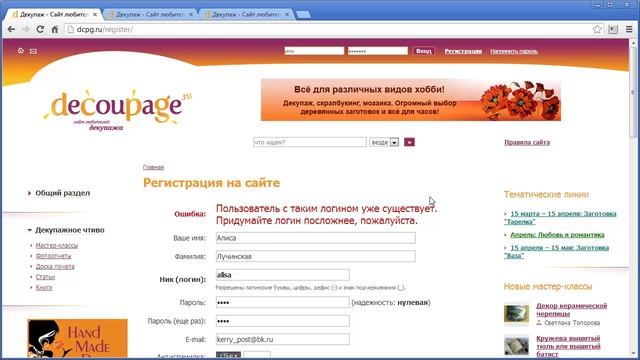Close the second Декупаж tab
This screenshot has width=640, height=360.
[191, 14]
